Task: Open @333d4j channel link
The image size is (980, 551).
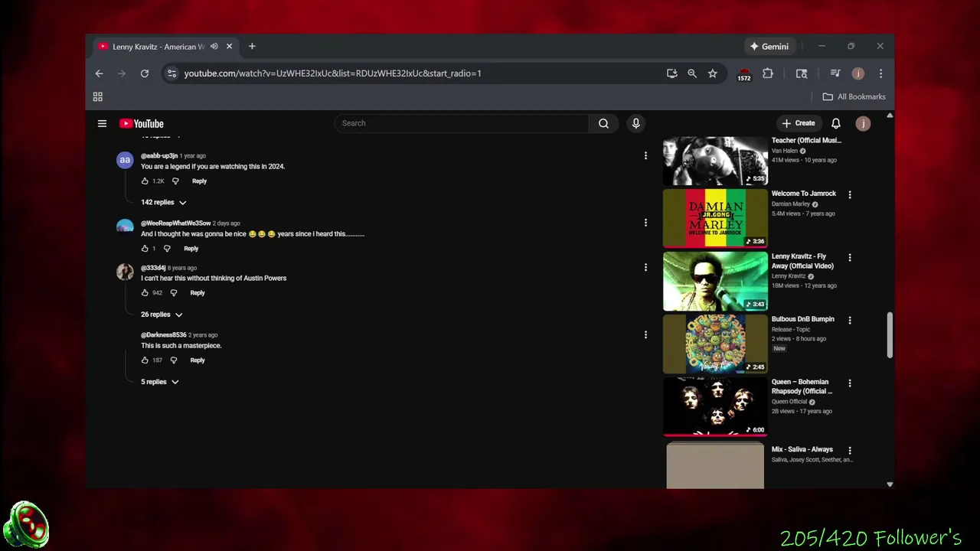Action: pyautogui.click(x=153, y=268)
